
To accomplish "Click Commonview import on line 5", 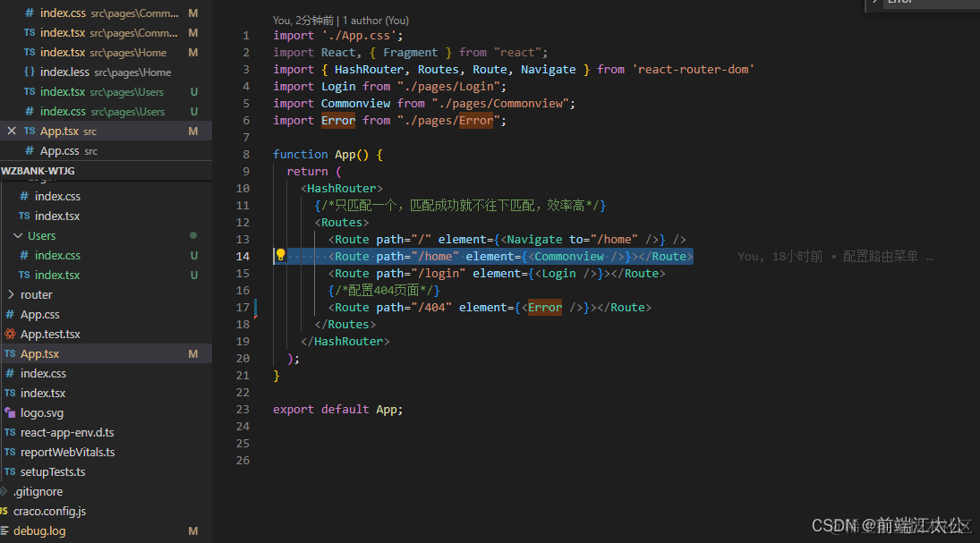I will [355, 103].
